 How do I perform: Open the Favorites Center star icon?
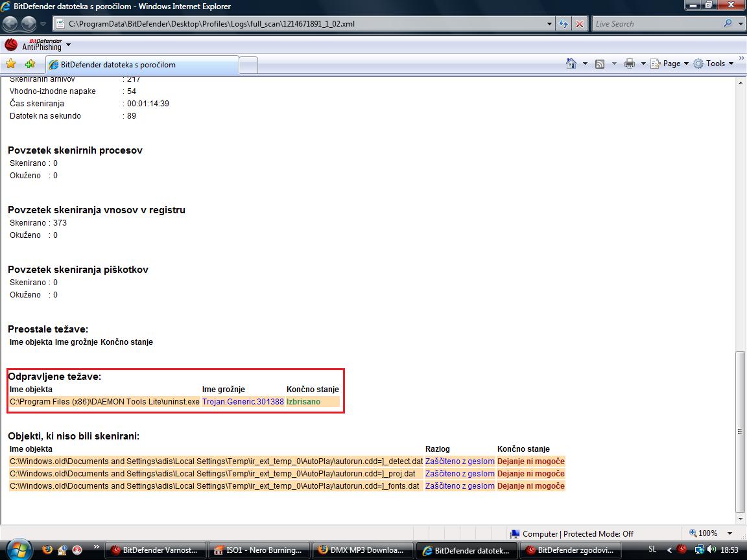(10, 64)
